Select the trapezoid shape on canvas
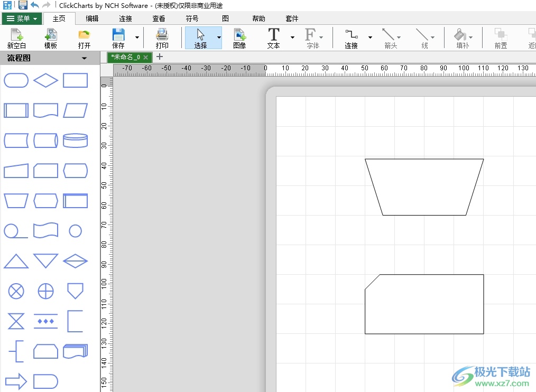The width and height of the screenshot is (536, 392). 424,187
